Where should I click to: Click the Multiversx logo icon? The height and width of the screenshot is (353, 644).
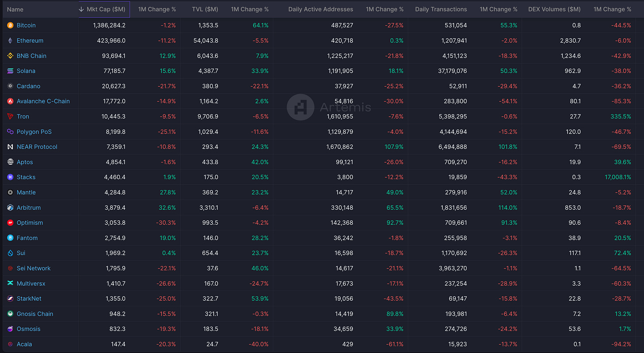pos(10,284)
